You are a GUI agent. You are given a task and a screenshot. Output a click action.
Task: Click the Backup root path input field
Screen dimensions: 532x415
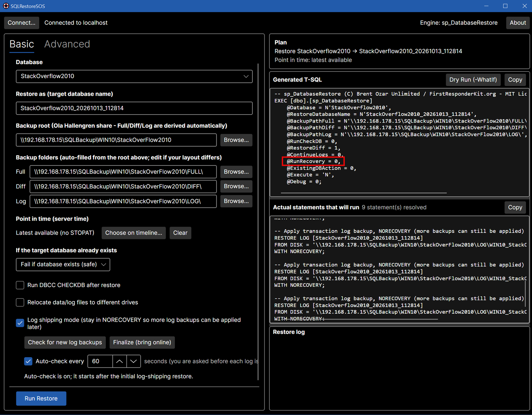coord(116,140)
